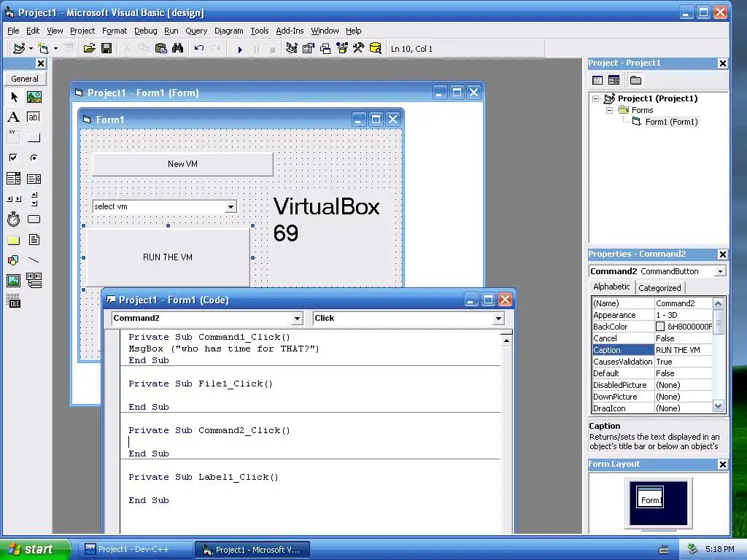Select the DriveListBox control tool
Viewport: 747px width, 560px height.
[x=34, y=219]
